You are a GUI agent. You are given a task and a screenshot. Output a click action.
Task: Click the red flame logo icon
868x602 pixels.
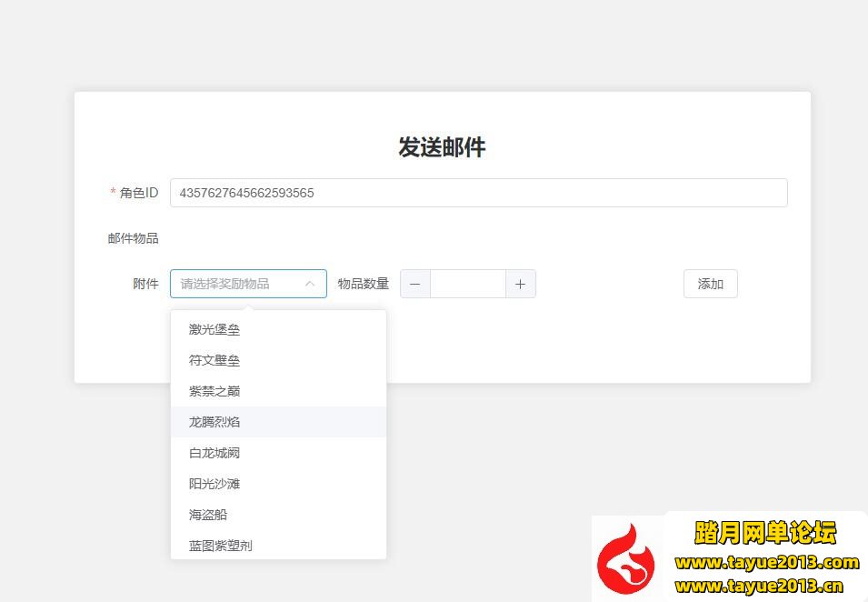pos(625,559)
